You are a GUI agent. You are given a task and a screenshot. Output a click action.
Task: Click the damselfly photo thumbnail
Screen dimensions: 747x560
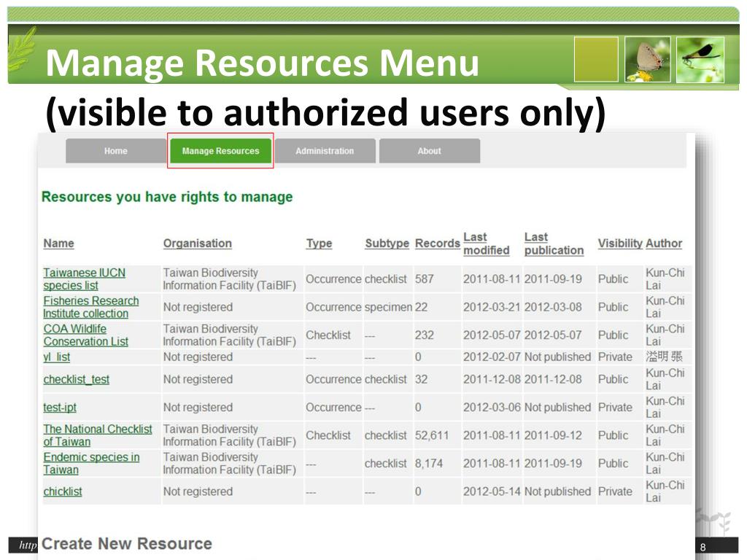(x=700, y=60)
